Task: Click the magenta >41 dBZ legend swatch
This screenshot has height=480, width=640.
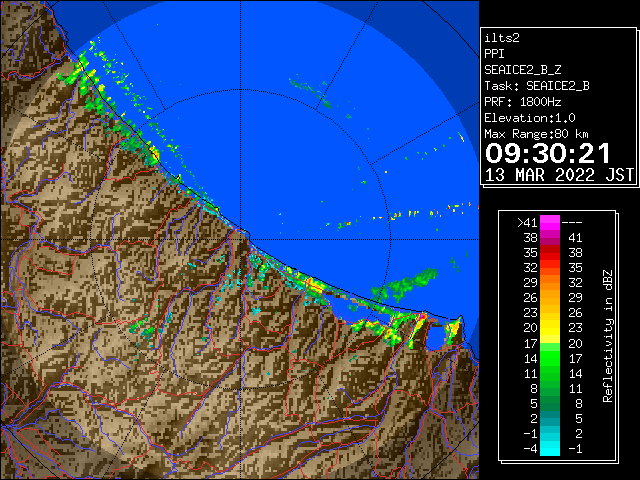Action: 549,223
